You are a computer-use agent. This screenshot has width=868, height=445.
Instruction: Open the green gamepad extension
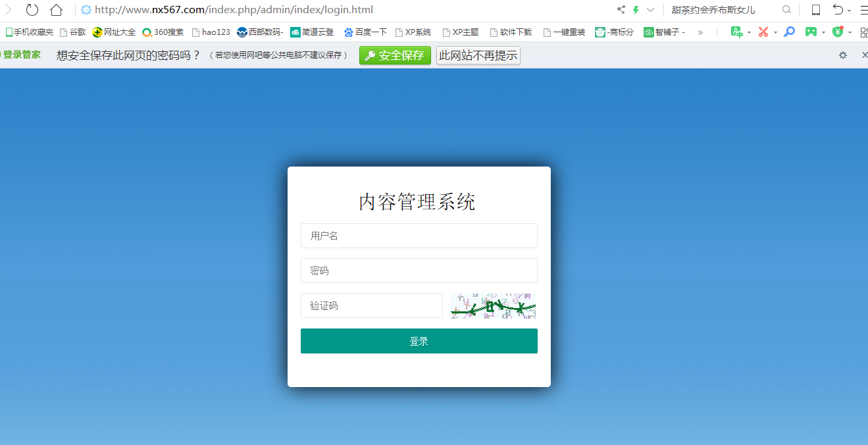coord(811,31)
